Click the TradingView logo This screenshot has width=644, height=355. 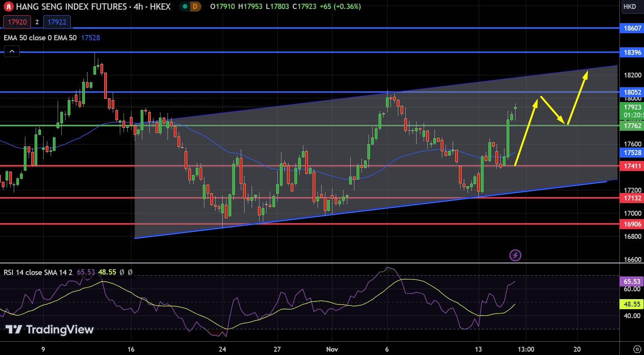point(50,329)
